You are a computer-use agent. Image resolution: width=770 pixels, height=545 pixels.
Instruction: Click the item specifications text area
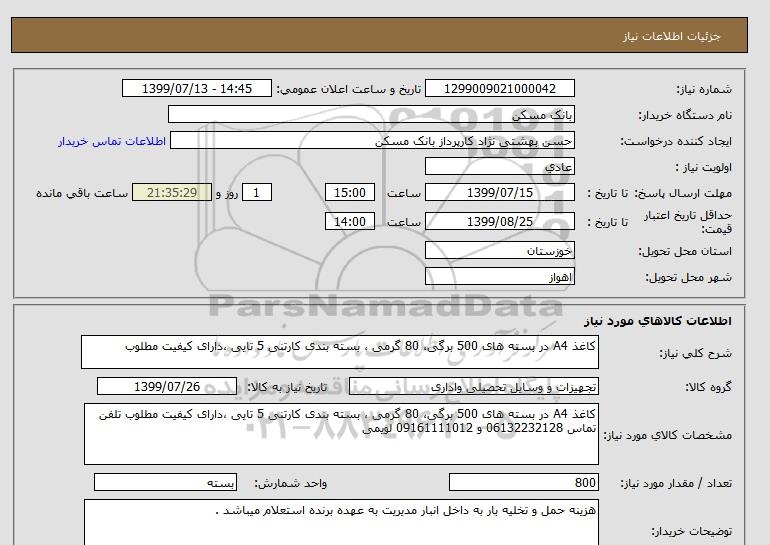click(340, 434)
